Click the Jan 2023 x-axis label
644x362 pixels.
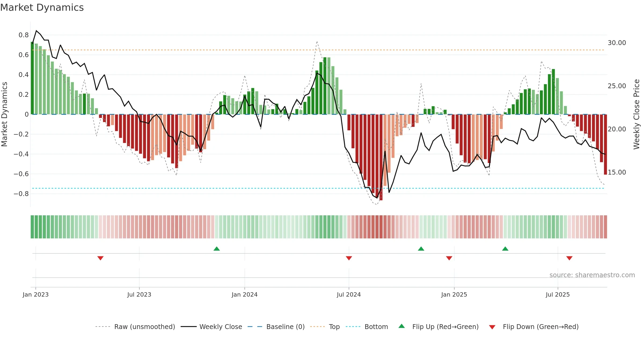click(x=36, y=294)
